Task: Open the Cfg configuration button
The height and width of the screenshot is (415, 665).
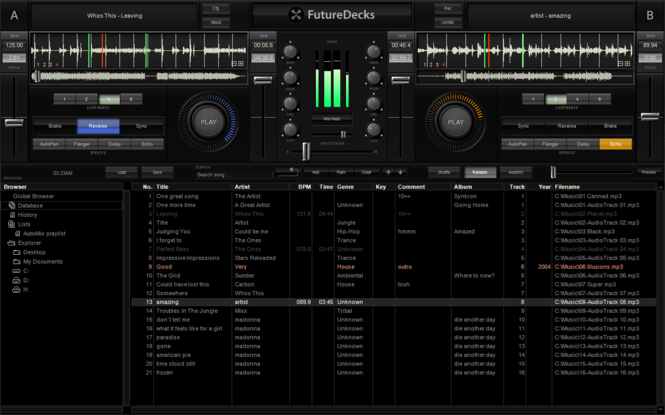Action: coord(215,8)
